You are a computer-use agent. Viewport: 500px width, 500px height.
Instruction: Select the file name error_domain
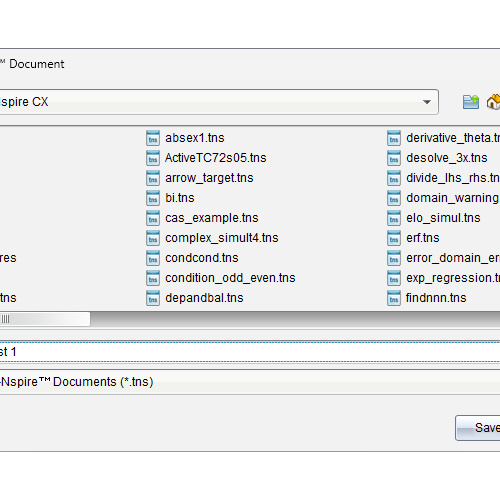pos(453,258)
